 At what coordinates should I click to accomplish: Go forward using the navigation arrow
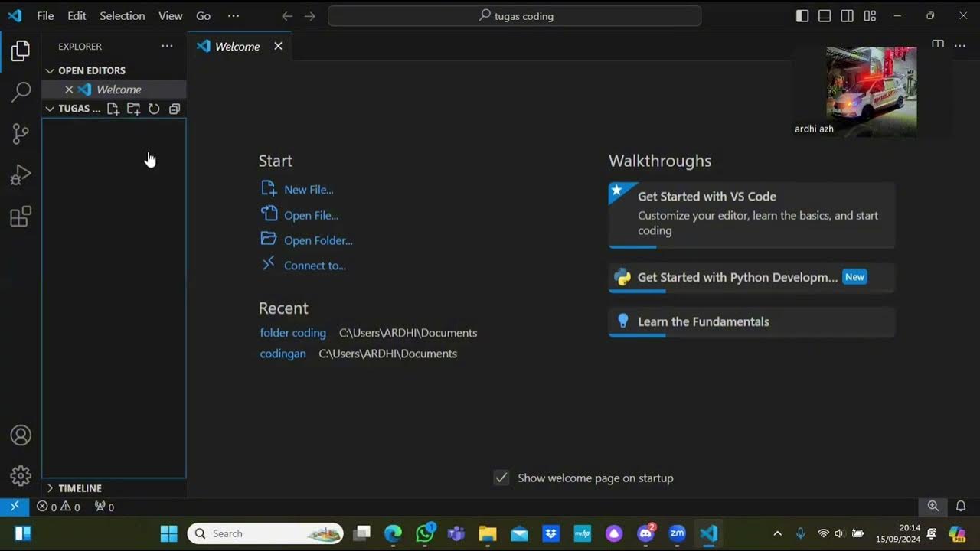point(309,15)
